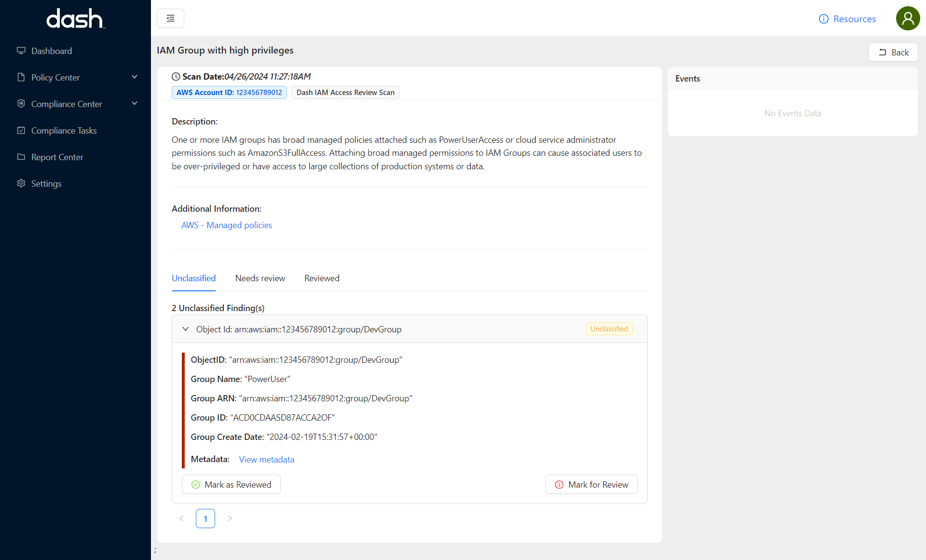The height and width of the screenshot is (560, 926).
Task: Expand the Compliance Center menu
Action: [135, 103]
